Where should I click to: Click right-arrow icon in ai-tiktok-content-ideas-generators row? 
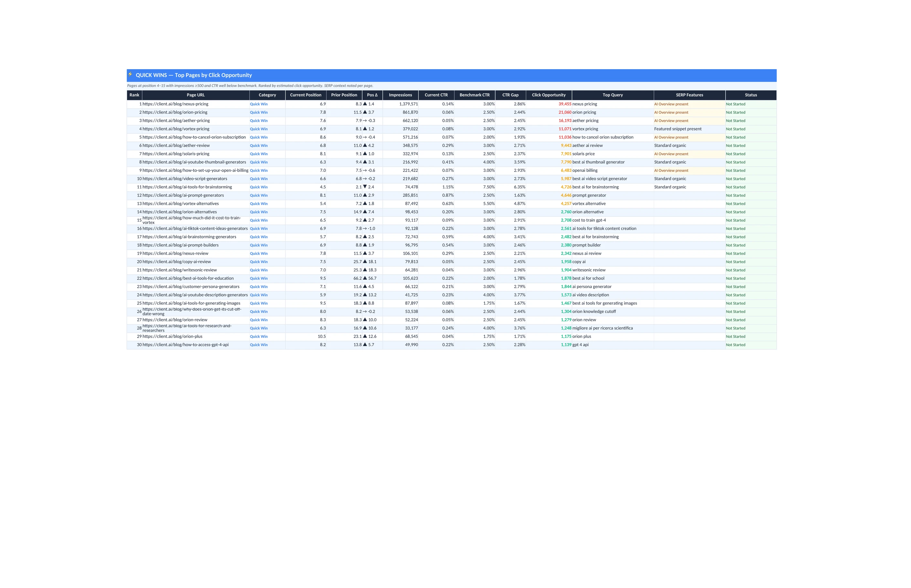click(365, 229)
